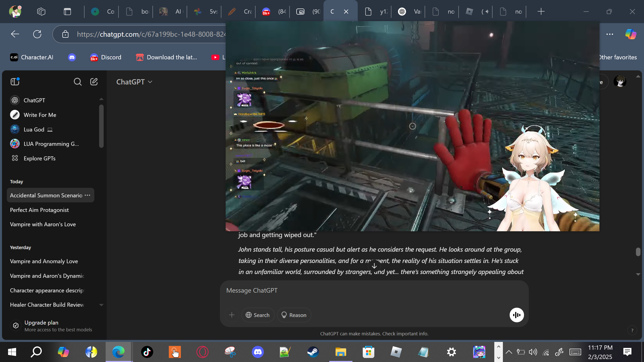Open the ChatGPT profile avatar menu
Image resolution: width=644 pixels, height=362 pixels.
[x=620, y=82]
